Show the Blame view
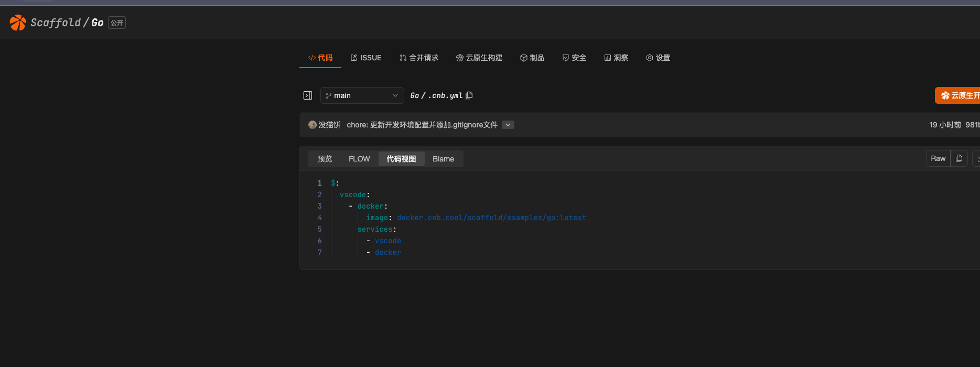This screenshot has width=980, height=367. (443, 159)
